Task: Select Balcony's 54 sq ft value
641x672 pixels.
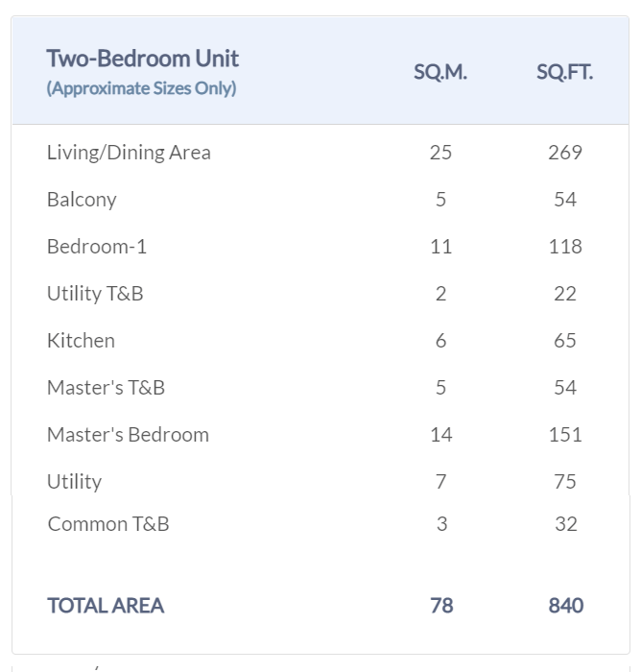Action: [x=565, y=200]
